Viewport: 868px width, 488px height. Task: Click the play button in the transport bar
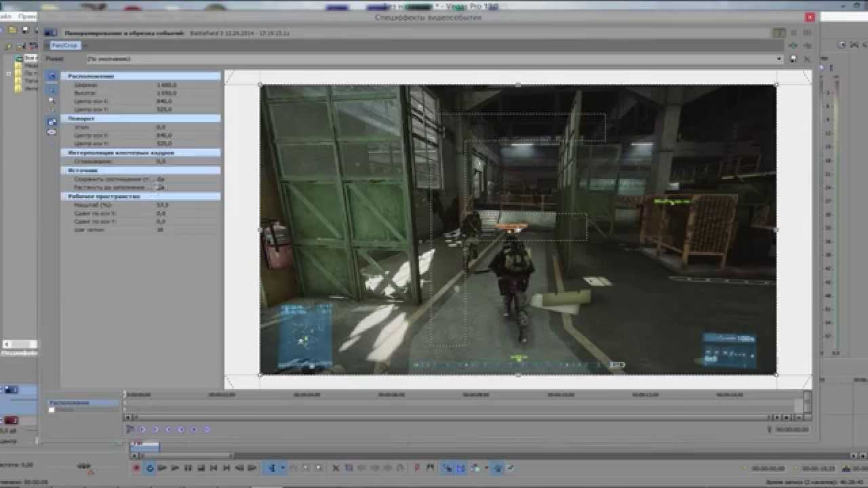click(x=176, y=468)
